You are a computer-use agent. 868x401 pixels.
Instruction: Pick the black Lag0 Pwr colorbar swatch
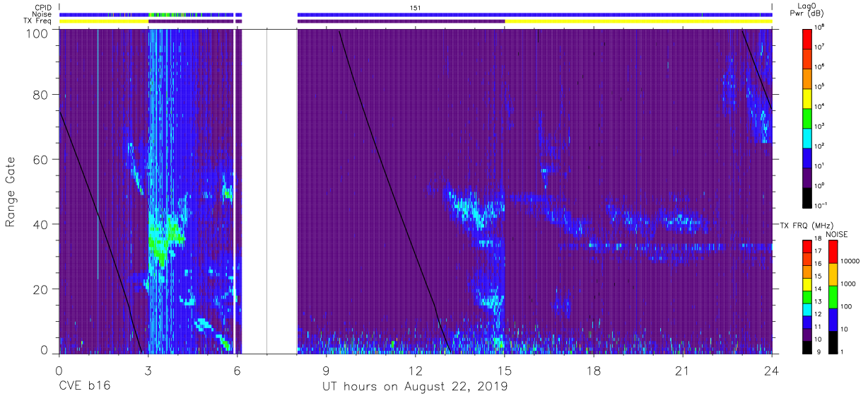(808, 197)
